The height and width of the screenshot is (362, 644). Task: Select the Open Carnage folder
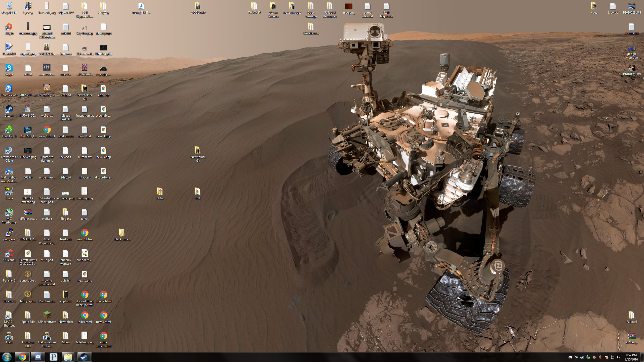(x=311, y=10)
